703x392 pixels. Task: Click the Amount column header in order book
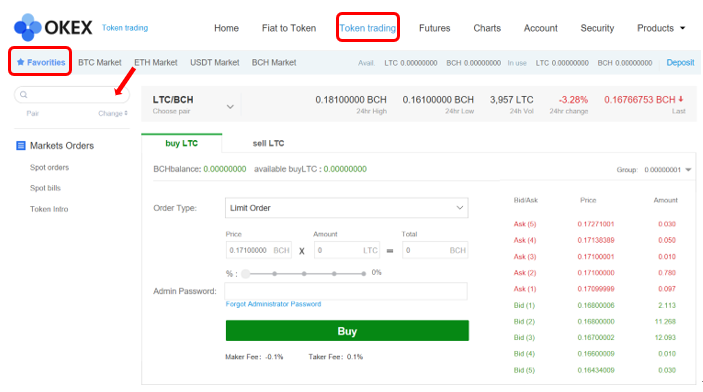point(665,200)
